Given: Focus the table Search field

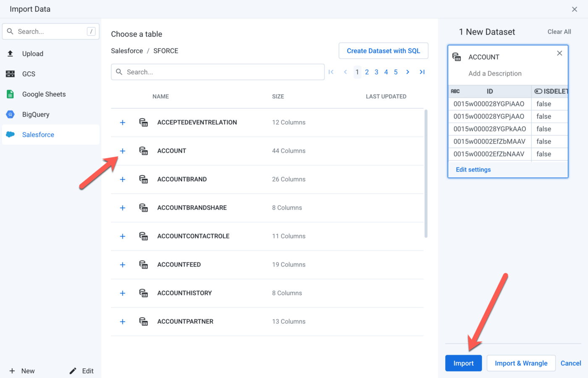Looking at the screenshot, I should pos(218,72).
